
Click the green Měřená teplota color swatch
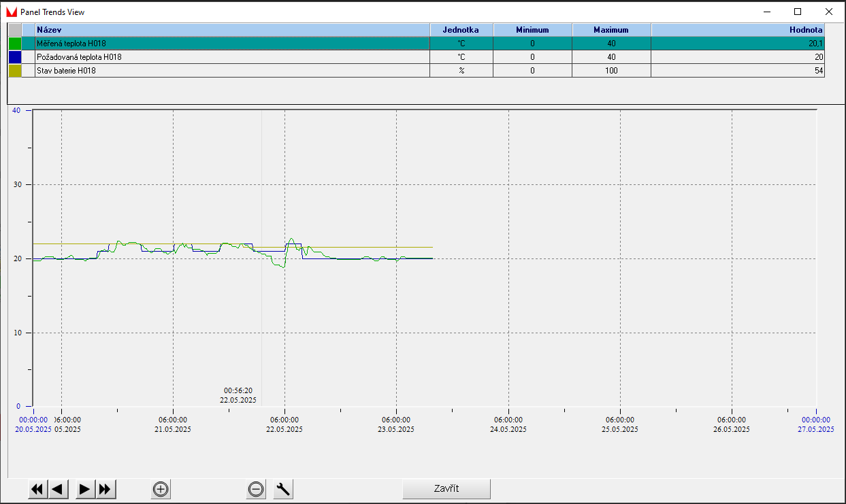(15, 44)
